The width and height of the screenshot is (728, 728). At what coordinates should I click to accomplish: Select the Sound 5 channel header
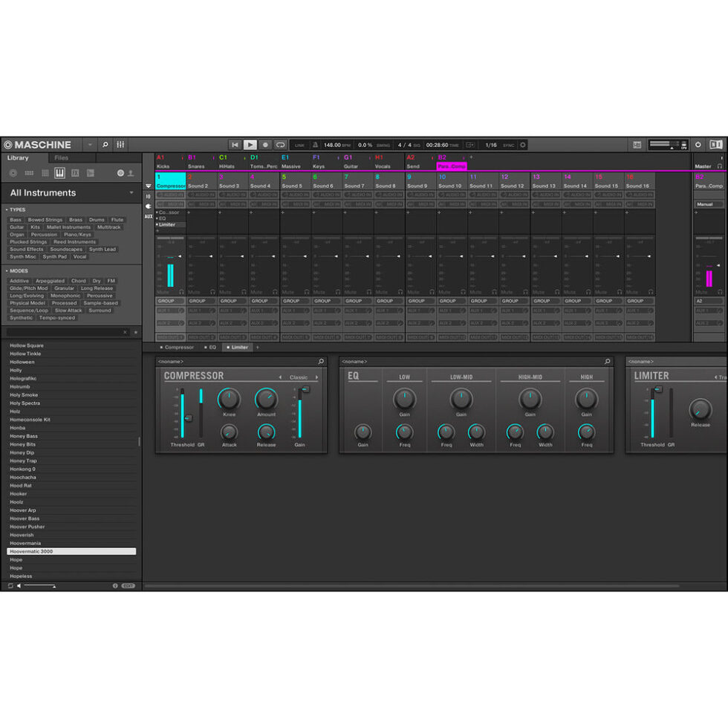pyautogui.click(x=296, y=181)
